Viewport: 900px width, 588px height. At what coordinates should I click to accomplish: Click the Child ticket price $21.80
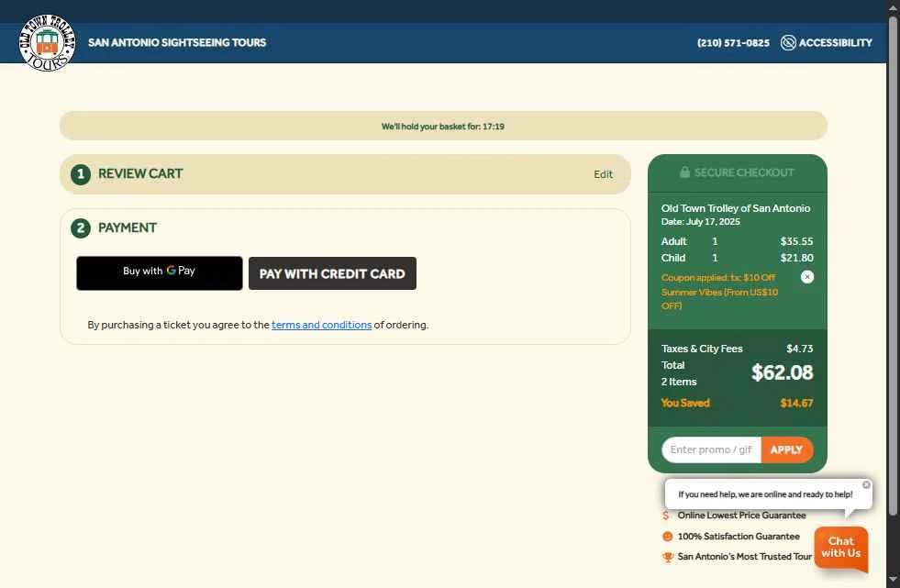pyautogui.click(x=796, y=258)
